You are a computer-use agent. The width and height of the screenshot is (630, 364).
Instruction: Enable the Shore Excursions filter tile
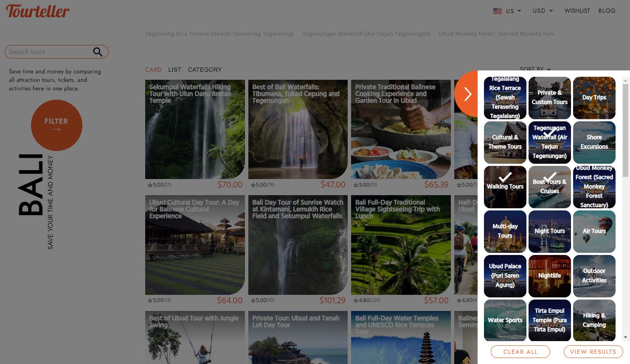pyautogui.click(x=594, y=143)
